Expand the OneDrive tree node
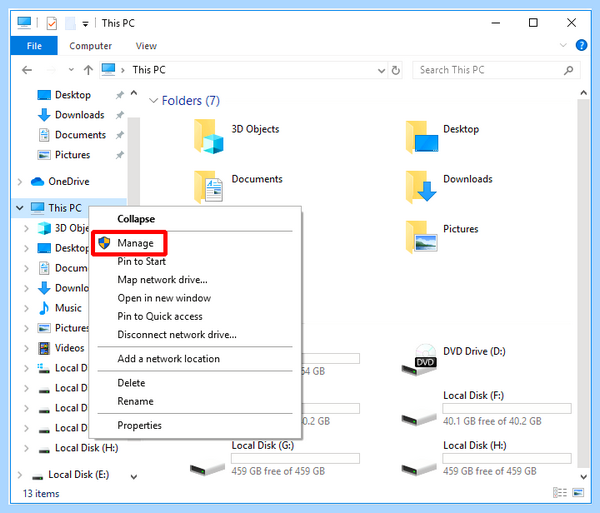The image size is (600, 513). pos(20,181)
